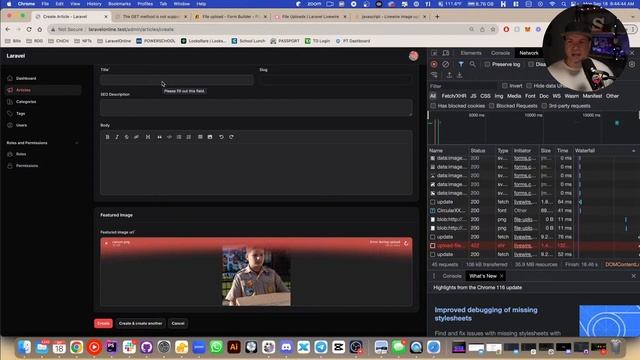Screen dimensions: 640x360
Task: Undo the last edit in the Body editor
Action: tap(221, 137)
